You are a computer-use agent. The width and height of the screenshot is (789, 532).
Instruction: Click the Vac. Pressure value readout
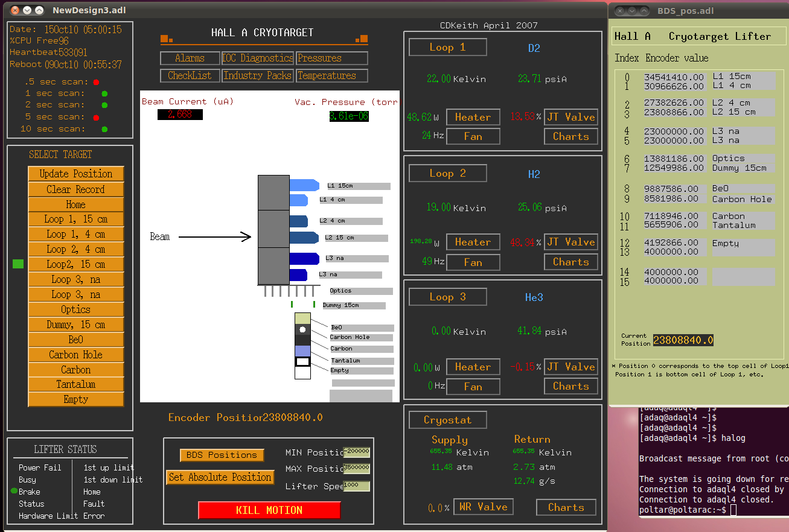coord(349,116)
